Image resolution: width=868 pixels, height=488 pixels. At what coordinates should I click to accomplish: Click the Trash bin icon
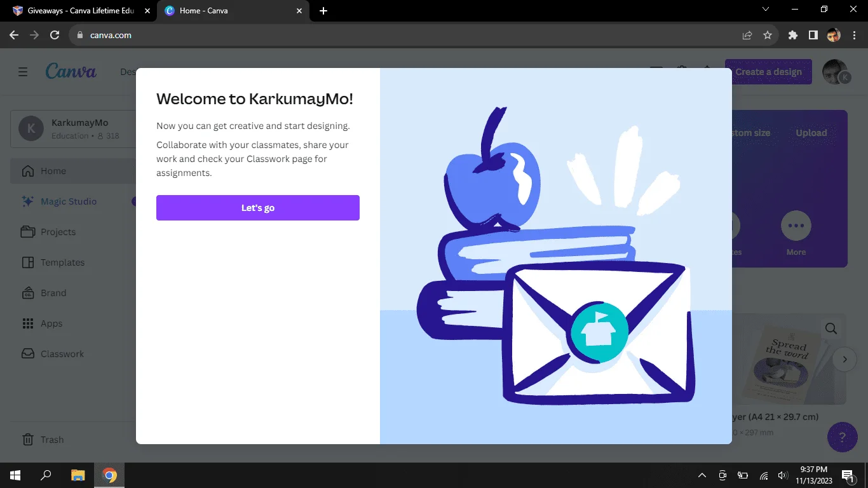[27, 440]
